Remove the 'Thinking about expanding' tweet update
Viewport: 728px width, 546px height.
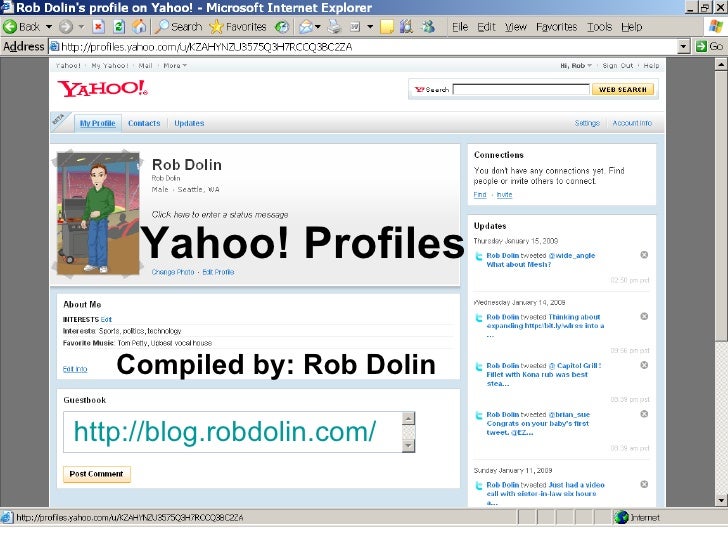tap(644, 316)
